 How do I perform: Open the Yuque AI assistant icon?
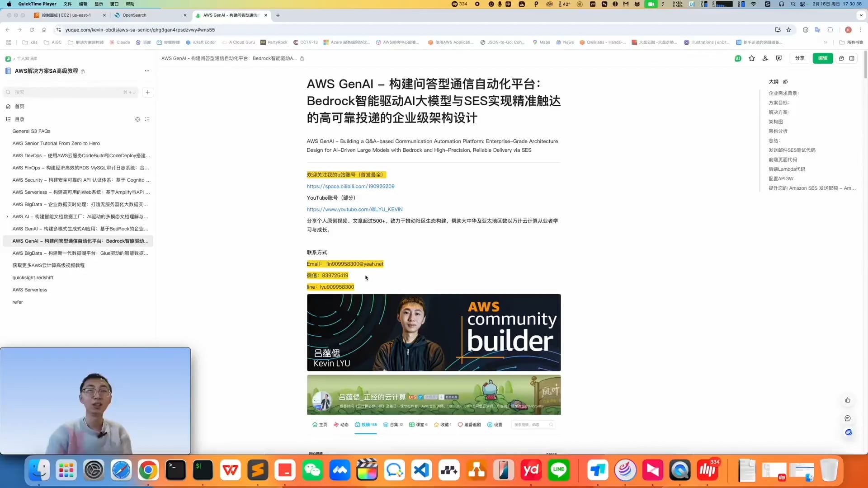pyautogui.click(x=737, y=58)
